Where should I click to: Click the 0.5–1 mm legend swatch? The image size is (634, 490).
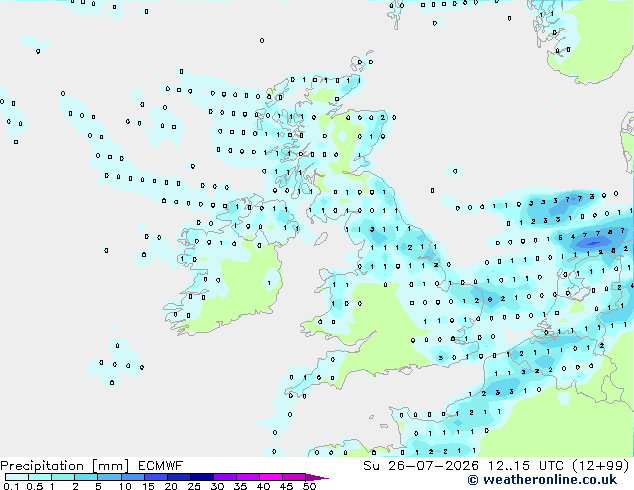point(40,477)
